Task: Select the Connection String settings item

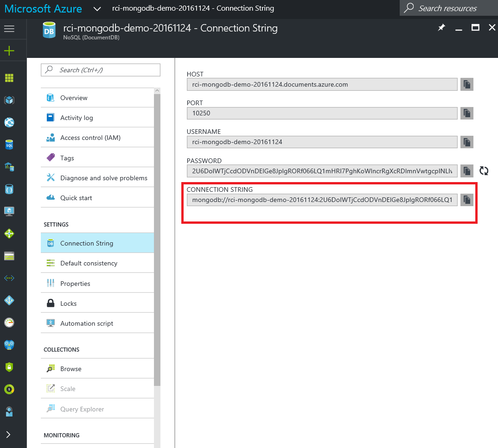Action: 97,243
